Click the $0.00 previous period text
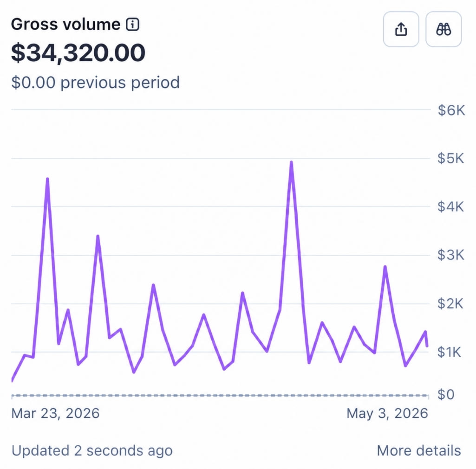The image size is (476, 469). coord(95,83)
